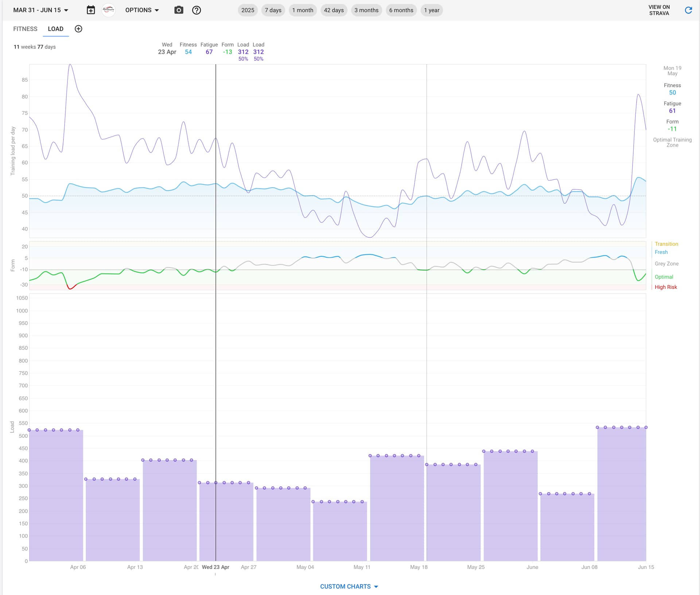Click the add calendar event icon

pyautogui.click(x=91, y=10)
